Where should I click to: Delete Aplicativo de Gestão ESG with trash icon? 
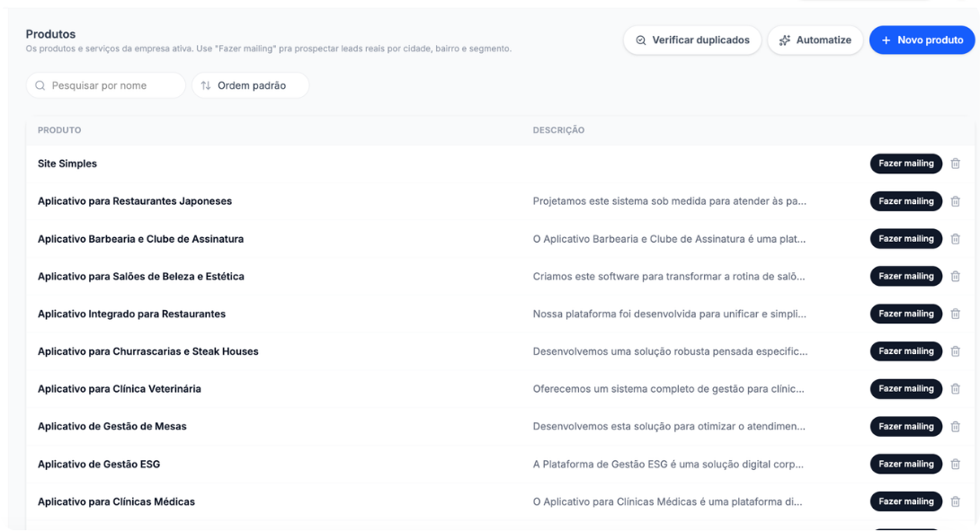(x=955, y=464)
